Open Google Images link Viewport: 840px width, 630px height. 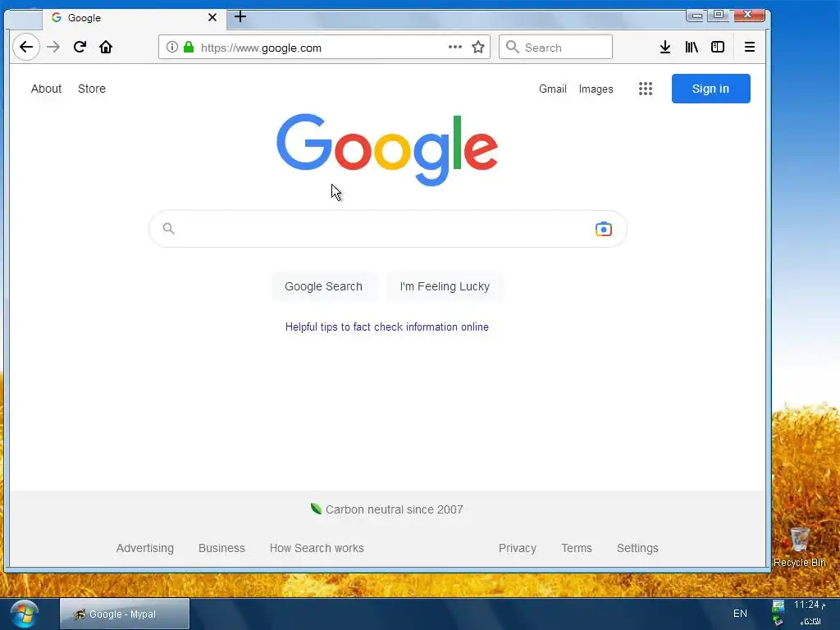point(596,89)
